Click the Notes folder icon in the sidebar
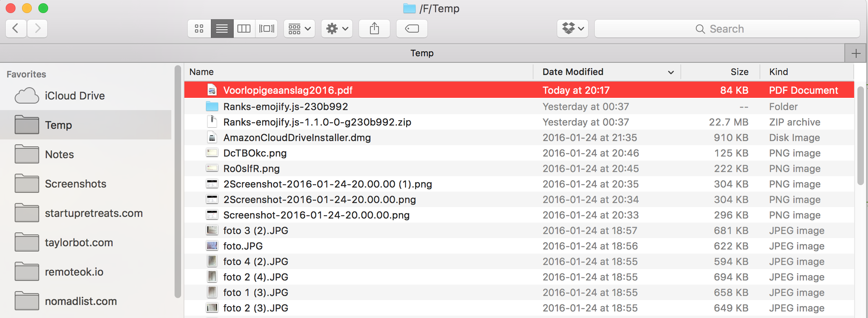 click(x=27, y=154)
